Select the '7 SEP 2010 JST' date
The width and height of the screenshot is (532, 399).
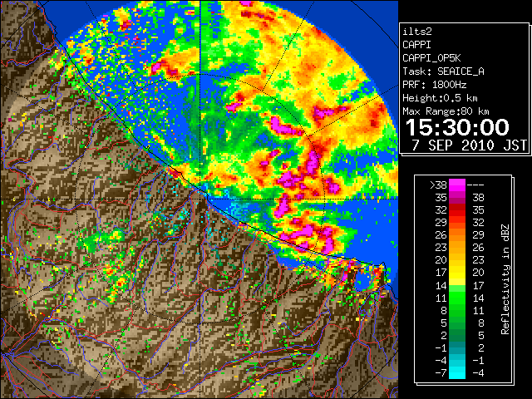pyautogui.click(x=469, y=145)
